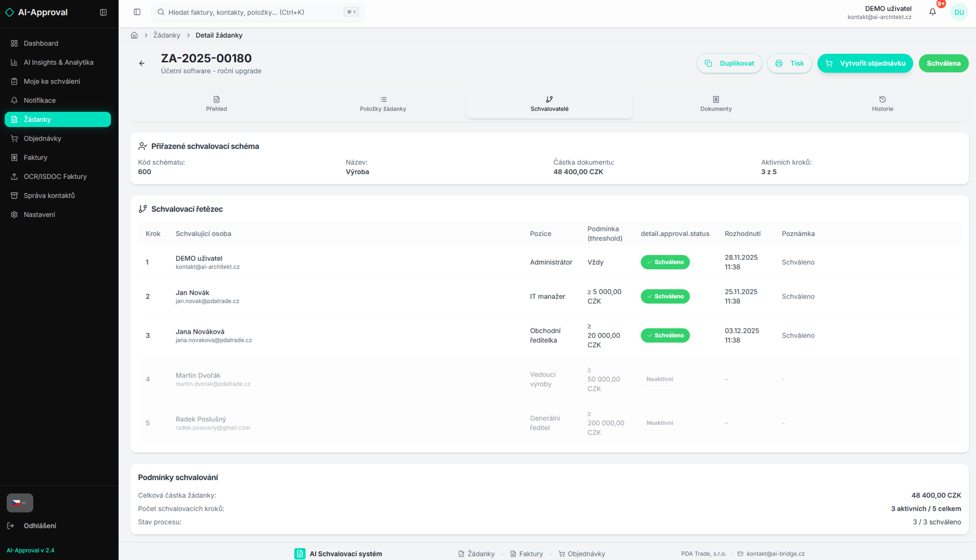The image size is (976, 560).
Task: Go back using the arrow next to ZA-2025-00180
Action: tap(142, 63)
